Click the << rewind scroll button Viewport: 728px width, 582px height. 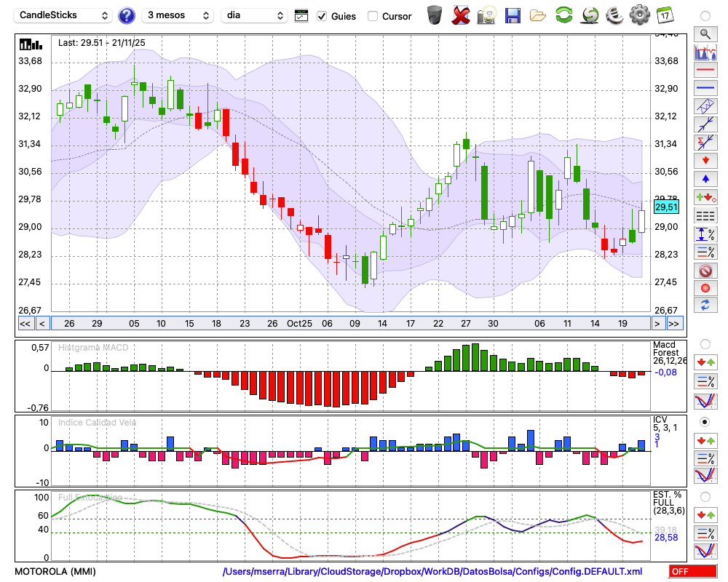25,323
